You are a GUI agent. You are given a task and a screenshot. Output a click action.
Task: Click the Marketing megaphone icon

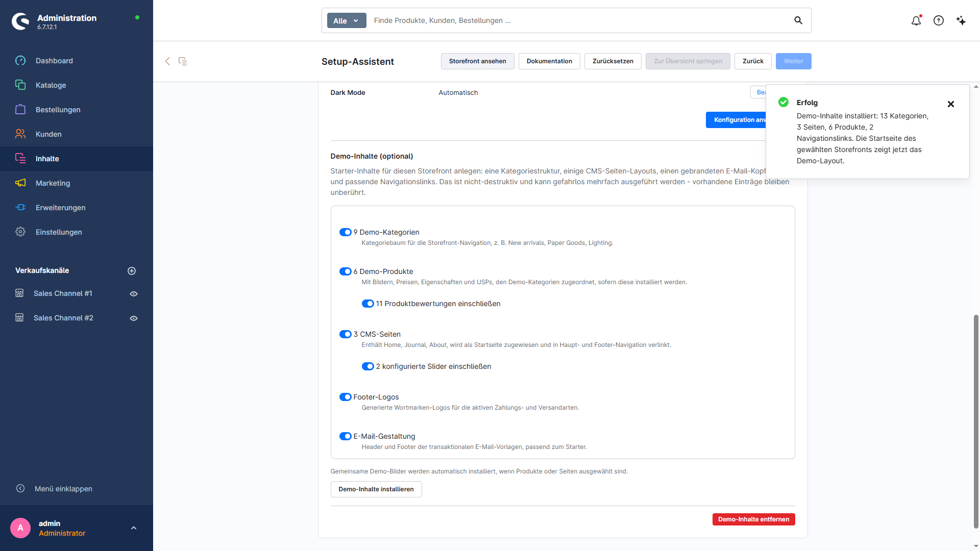tap(20, 183)
